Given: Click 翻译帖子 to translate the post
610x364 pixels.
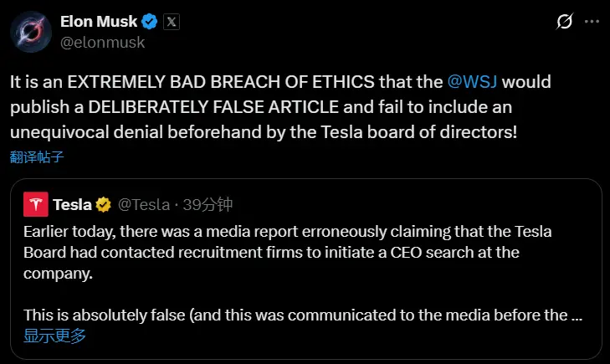Looking at the screenshot, I should click(x=37, y=156).
